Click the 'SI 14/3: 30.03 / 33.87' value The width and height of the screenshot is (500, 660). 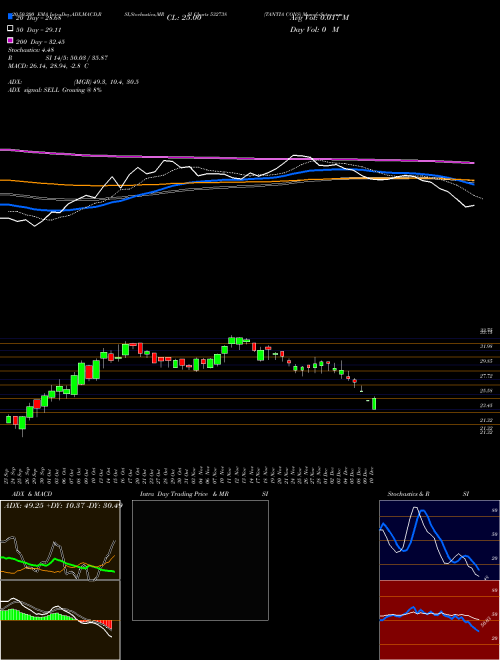coord(77,58)
